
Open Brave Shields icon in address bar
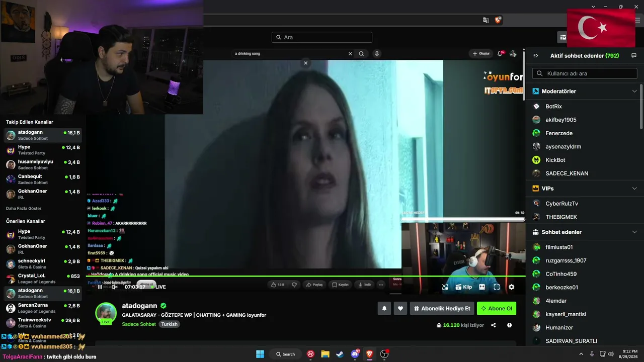[498, 20]
